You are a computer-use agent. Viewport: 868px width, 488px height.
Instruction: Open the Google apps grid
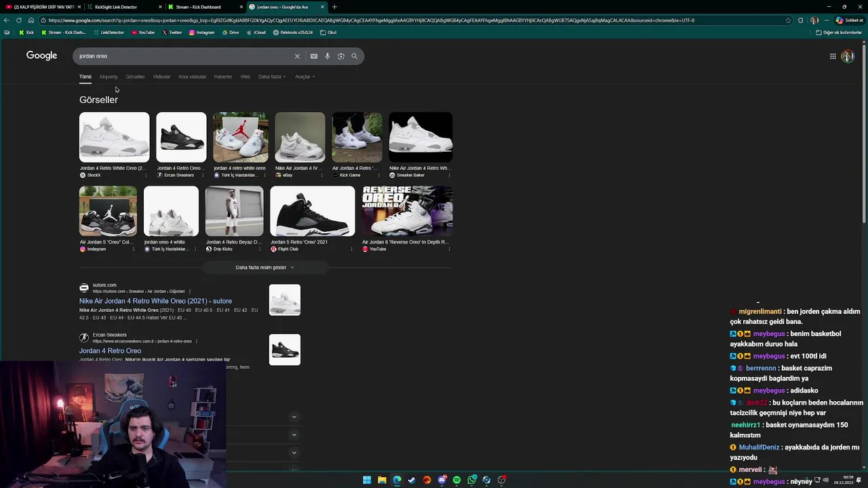point(833,56)
